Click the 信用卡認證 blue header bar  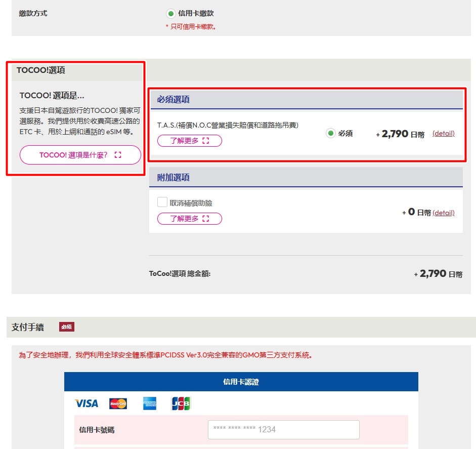click(x=241, y=382)
